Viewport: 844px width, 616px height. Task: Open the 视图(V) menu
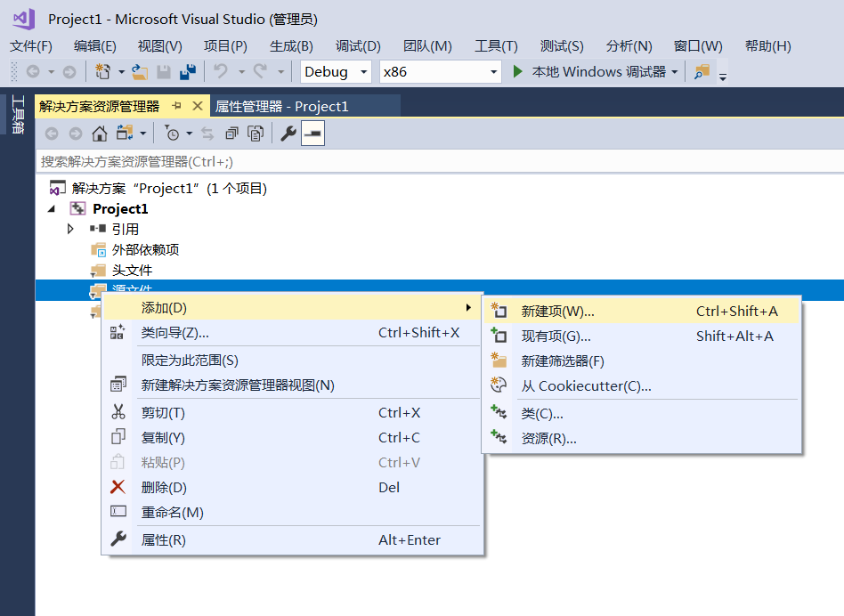tap(160, 46)
